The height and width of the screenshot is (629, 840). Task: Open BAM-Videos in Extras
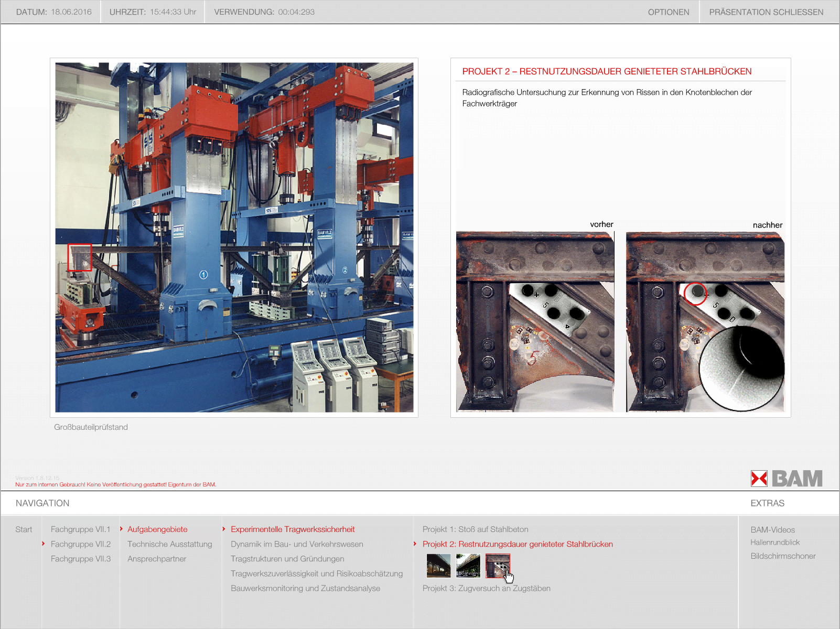[x=772, y=530]
